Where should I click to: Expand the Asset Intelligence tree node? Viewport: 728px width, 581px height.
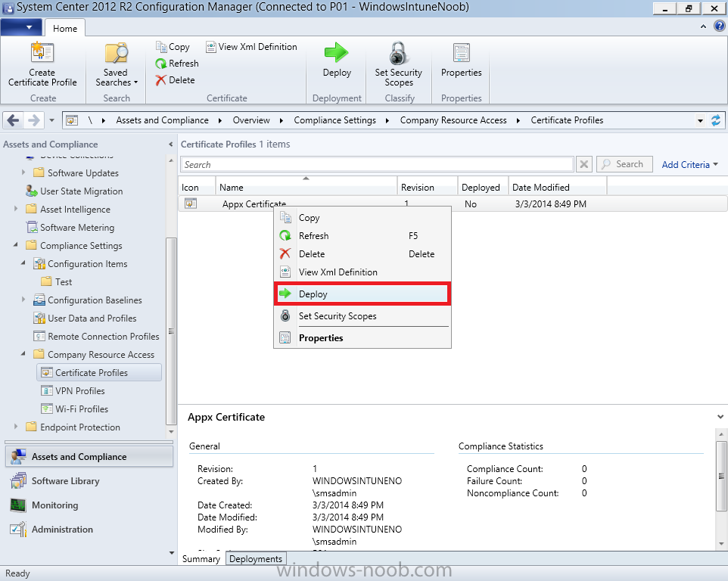(x=16, y=210)
